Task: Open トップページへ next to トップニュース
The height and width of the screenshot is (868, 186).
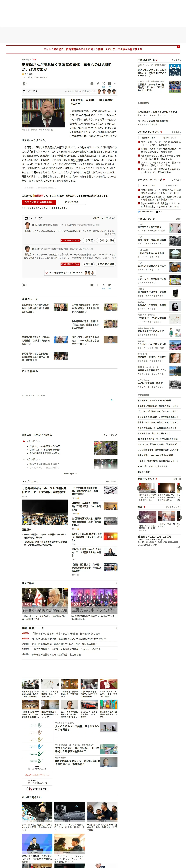Action: click(x=111, y=481)
